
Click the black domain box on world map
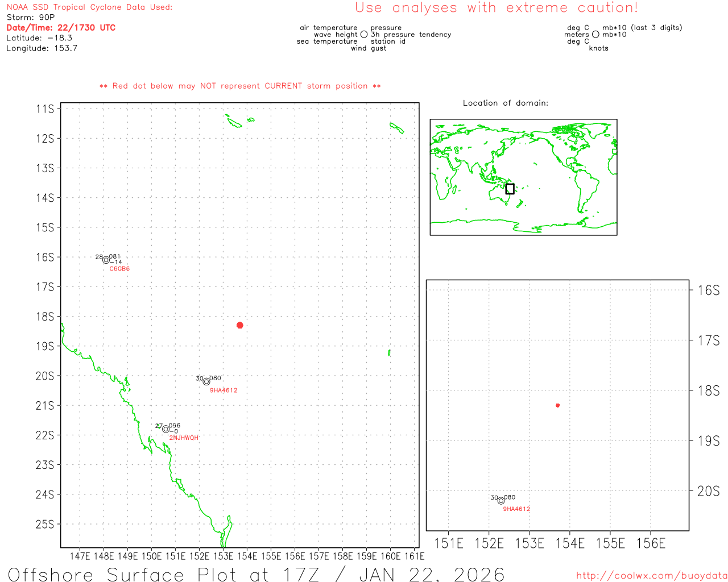click(510, 189)
